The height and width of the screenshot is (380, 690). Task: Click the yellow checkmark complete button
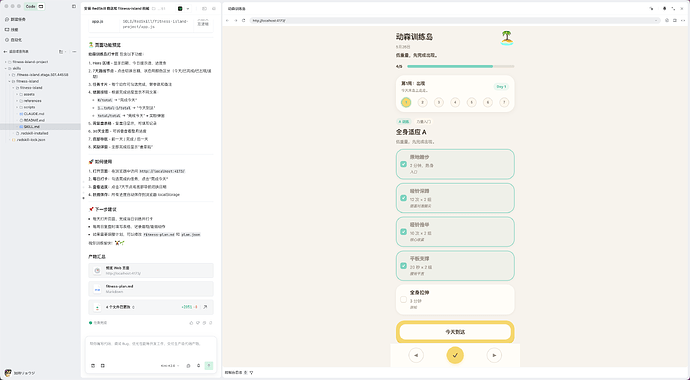pos(455,355)
